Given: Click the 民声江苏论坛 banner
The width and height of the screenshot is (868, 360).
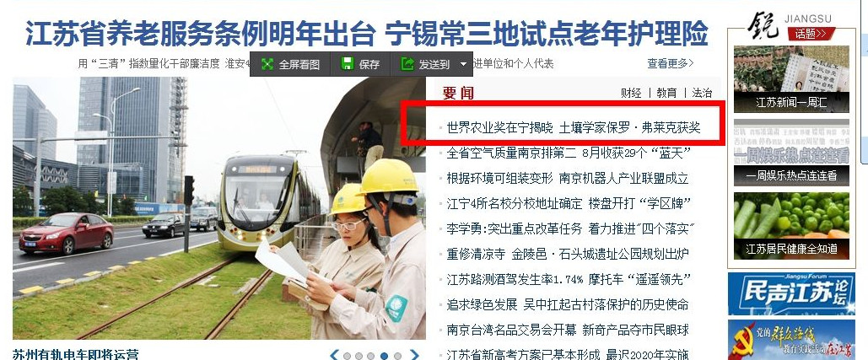Looking at the screenshot, I should tap(791, 293).
